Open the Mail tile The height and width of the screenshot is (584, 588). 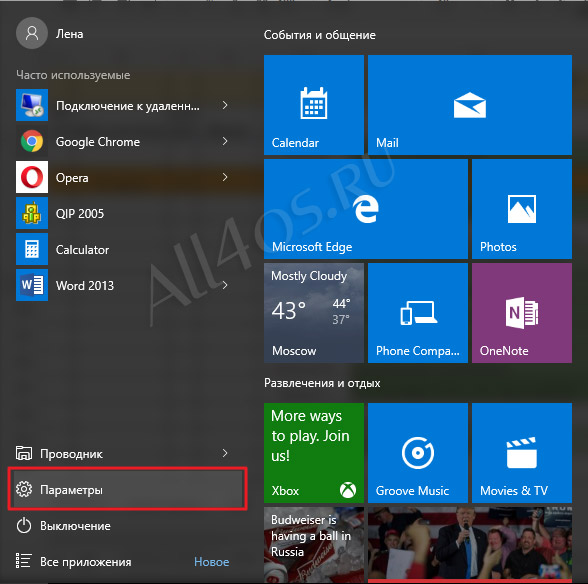[x=470, y=105]
